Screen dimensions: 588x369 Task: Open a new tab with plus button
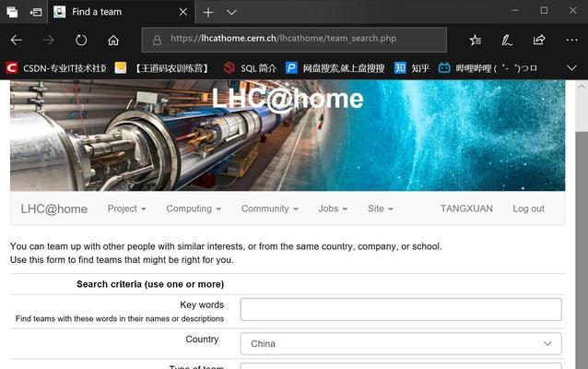(207, 12)
